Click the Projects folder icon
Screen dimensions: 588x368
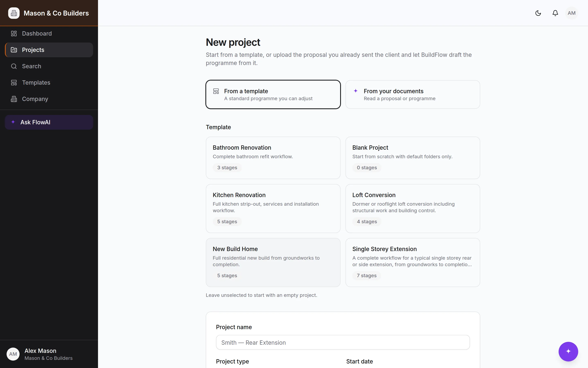point(14,50)
